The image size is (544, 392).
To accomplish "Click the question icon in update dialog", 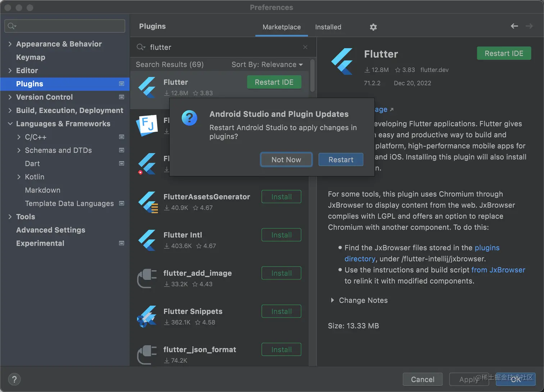I will pos(189,118).
